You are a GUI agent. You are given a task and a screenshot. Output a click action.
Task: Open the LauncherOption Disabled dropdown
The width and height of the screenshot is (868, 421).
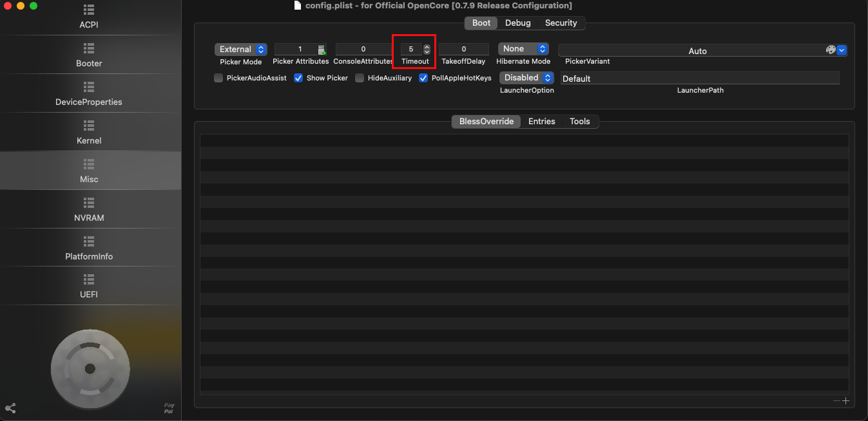(x=526, y=78)
